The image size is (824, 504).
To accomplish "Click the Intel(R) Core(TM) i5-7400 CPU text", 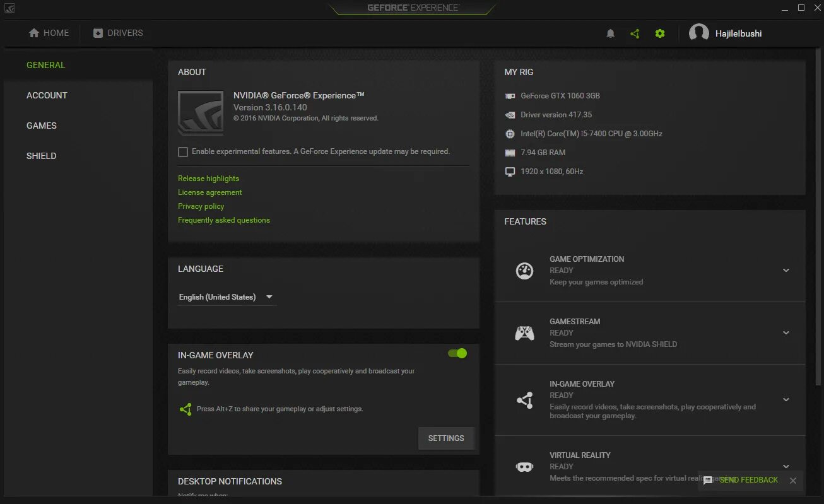I will (x=591, y=134).
